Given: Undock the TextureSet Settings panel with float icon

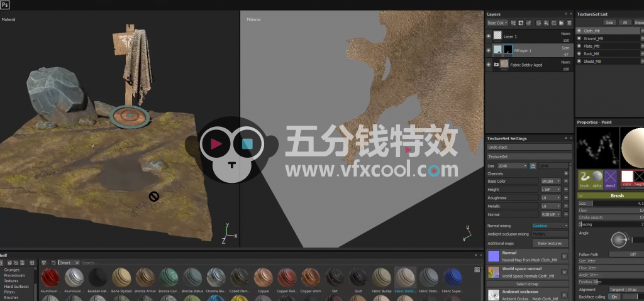Looking at the screenshot, I should [x=565, y=138].
